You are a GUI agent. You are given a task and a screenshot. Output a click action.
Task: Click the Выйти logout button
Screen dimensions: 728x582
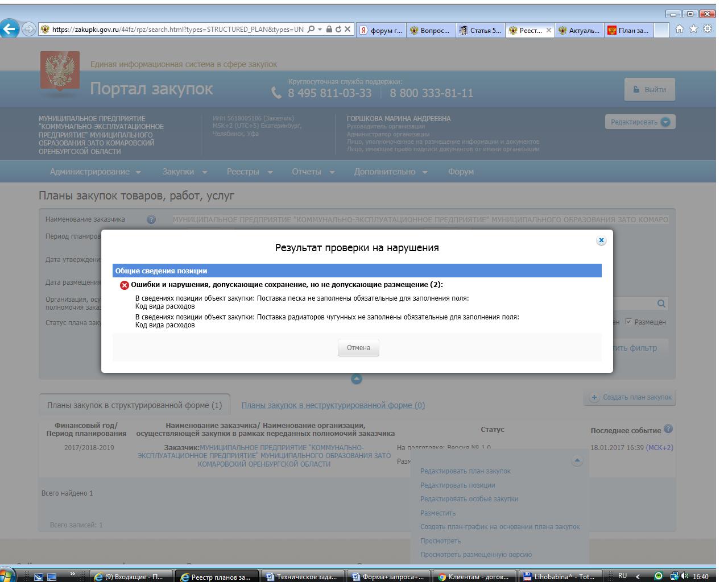click(x=650, y=90)
